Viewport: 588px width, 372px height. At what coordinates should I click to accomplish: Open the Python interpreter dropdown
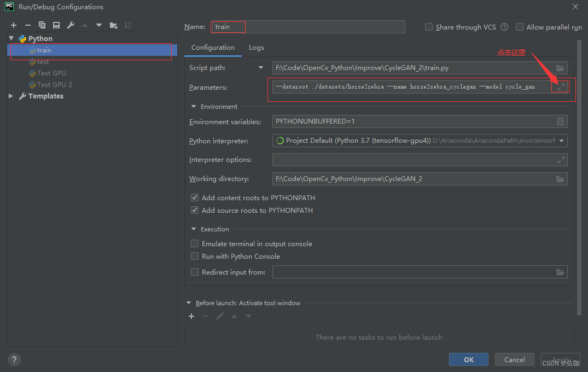click(x=561, y=141)
